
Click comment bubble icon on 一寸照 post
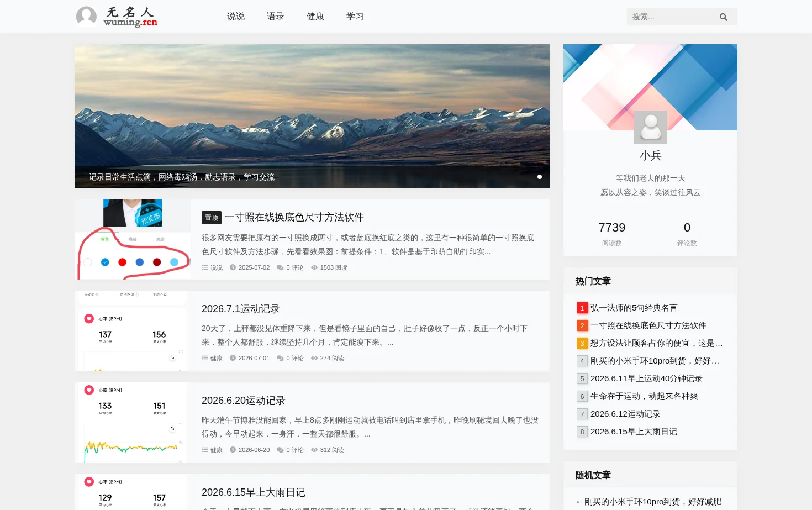tap(280, 267)
